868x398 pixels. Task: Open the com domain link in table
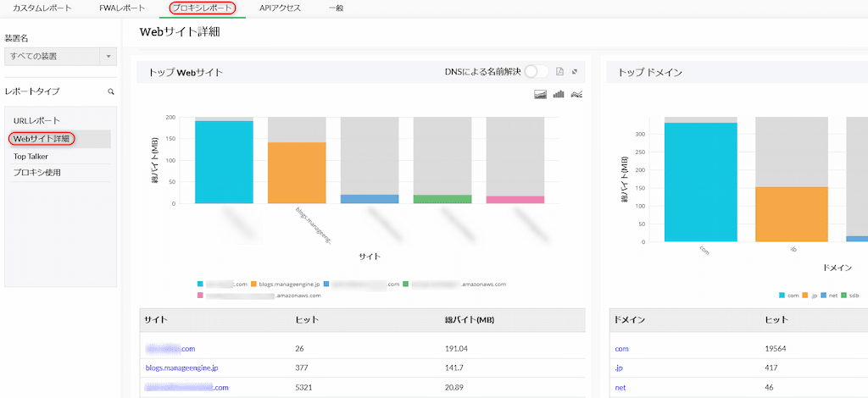[x=622, y=349]
